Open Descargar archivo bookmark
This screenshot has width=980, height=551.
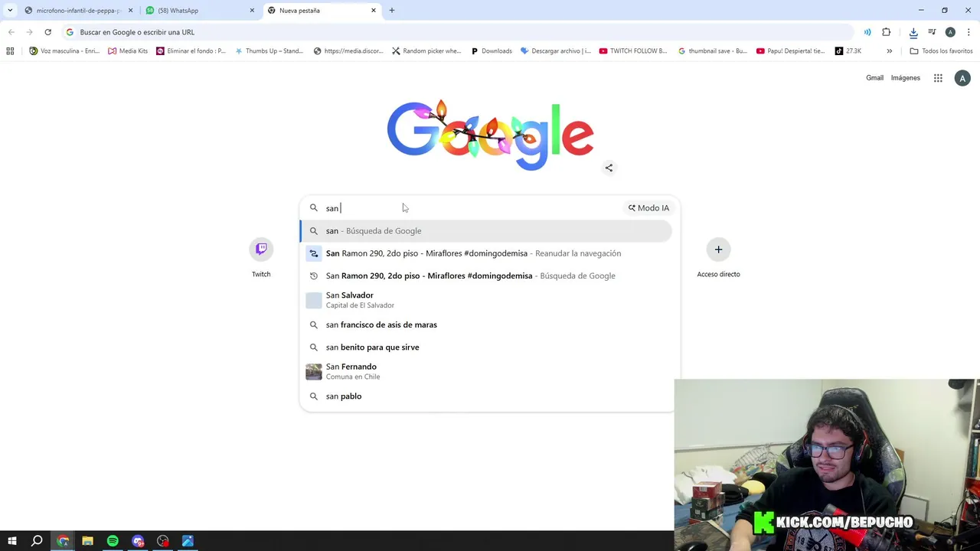pos(556,51)
